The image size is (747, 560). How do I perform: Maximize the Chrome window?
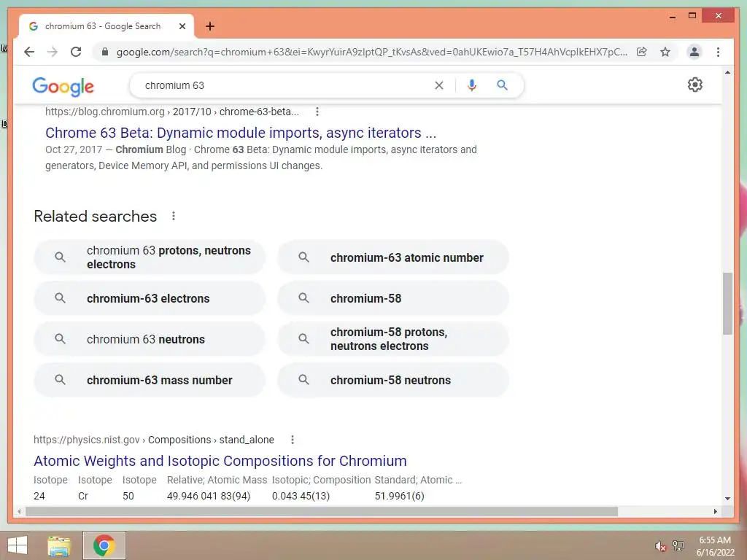point(692,16)
